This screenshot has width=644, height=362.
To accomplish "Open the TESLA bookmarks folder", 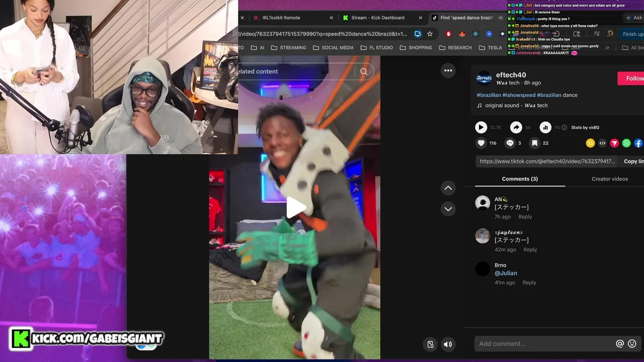I will click(490, 48).
